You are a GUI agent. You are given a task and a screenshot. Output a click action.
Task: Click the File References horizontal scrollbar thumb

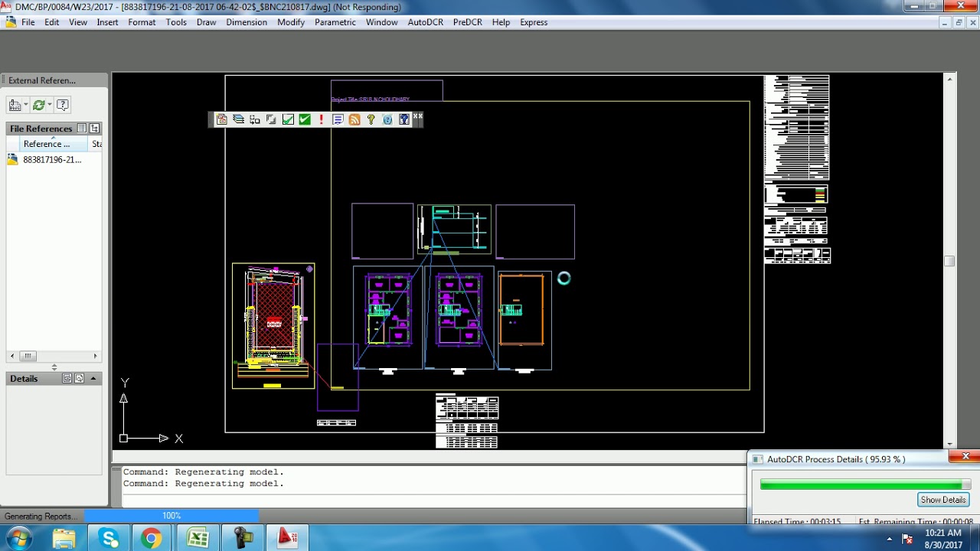click(28, 356)
